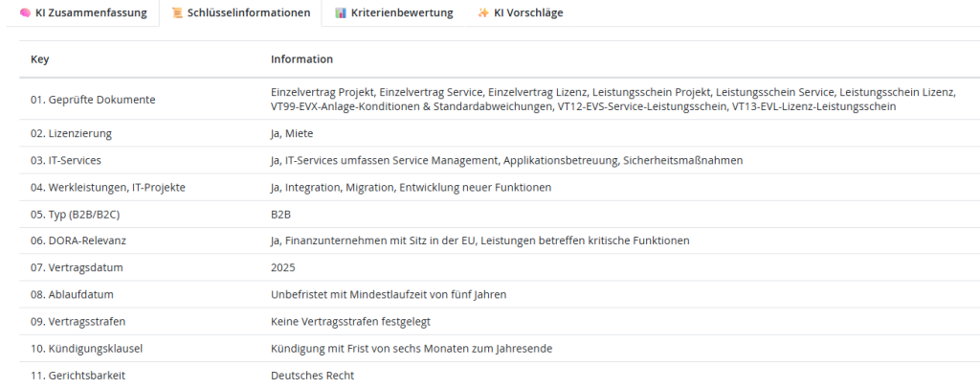Screen dimensions: 980x389
Task: Select the Schlüsselinformationen tab label
Action: click(x=247, y=13)
